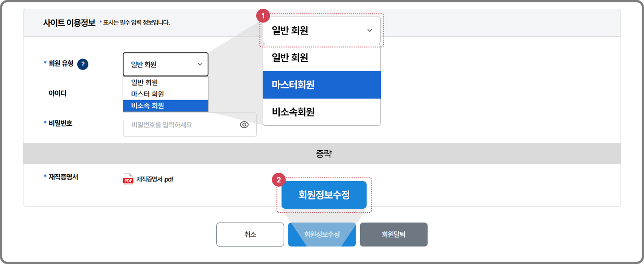Click the 비밀번호를 입력하세요 password field
This screenshot has height=264, width=644.
179,124
